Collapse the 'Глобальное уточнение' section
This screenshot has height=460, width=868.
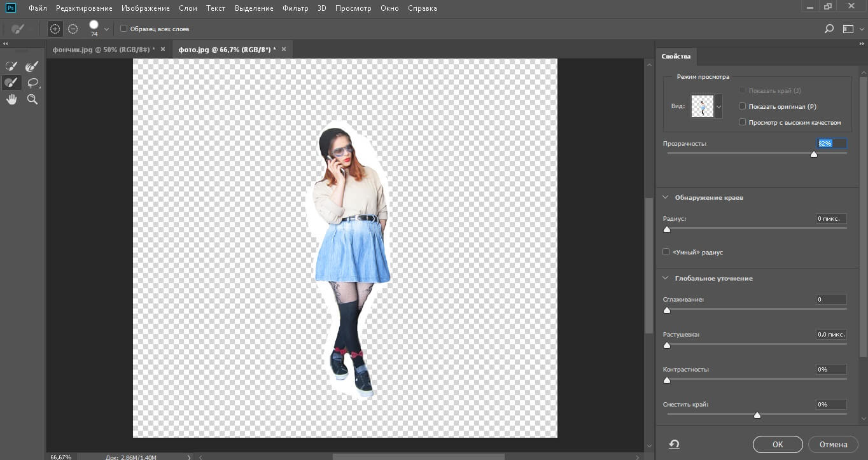pyautogui.click(x=666, y=278)
